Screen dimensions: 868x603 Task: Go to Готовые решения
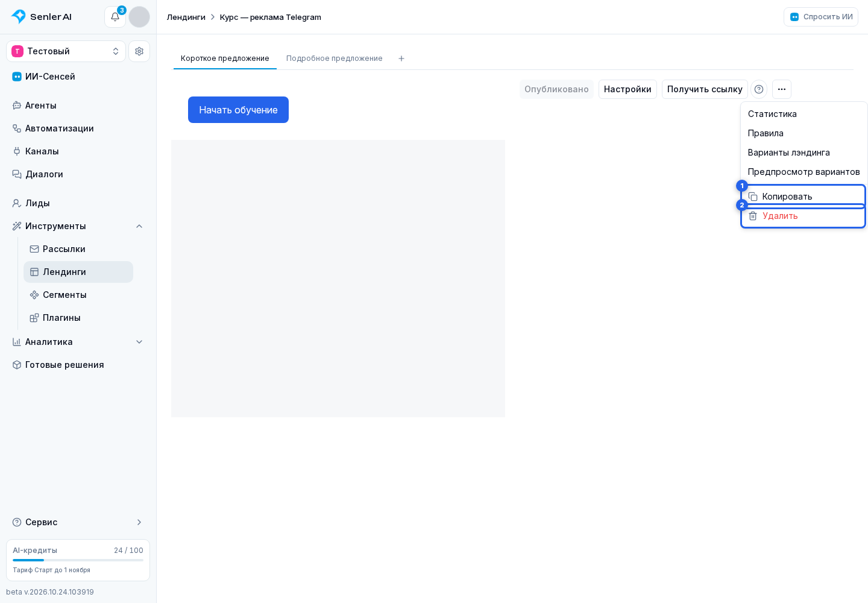(x=78, y=365)
